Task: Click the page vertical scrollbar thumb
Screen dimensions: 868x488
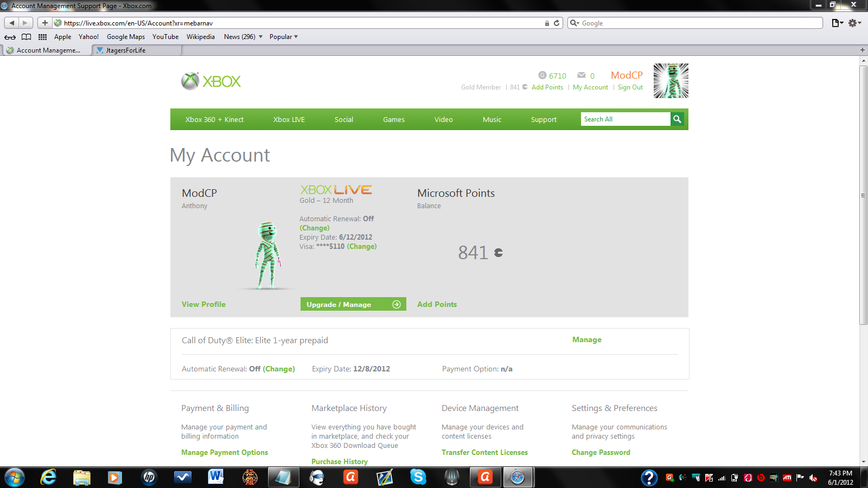Action: (863, 195)
